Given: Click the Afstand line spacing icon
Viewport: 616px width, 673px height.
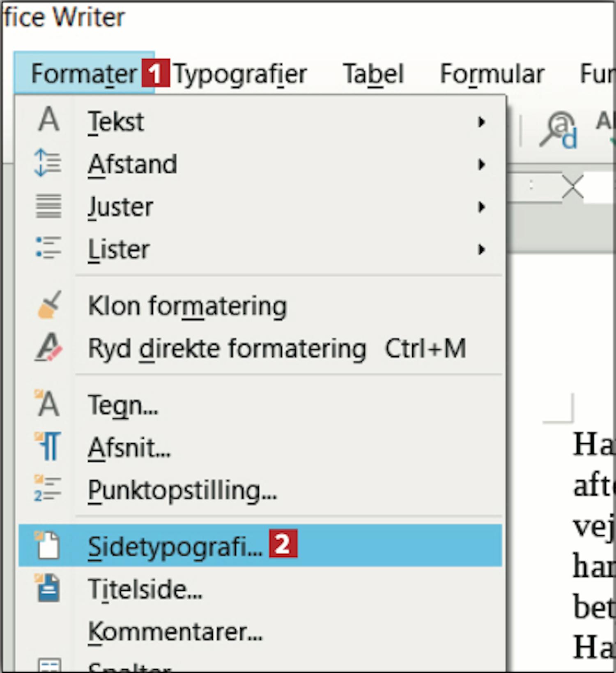Looking at the screenshot, I should coord(48,163).
